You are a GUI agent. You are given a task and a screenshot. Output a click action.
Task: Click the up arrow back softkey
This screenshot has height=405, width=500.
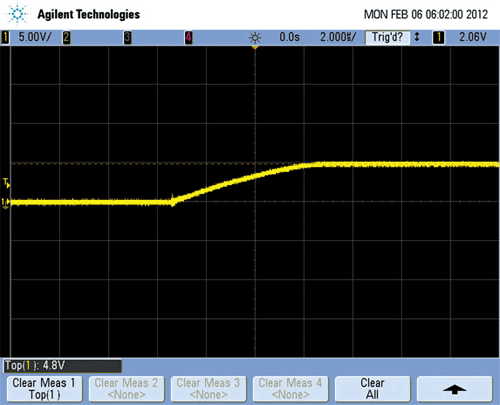(455, 389)
